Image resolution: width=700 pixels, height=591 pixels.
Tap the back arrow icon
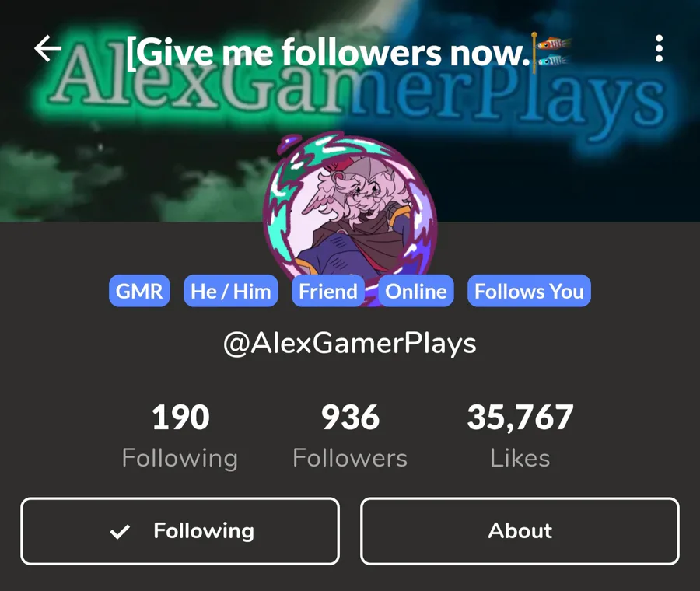click(x=47, y=48)
